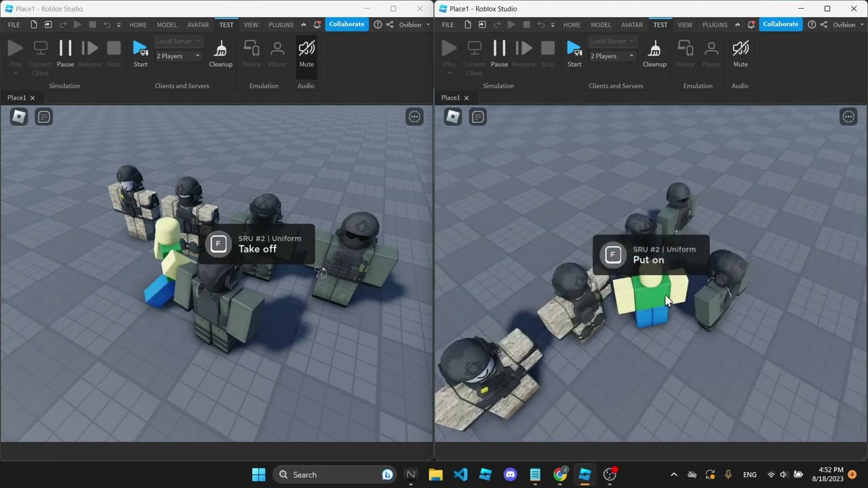Screen dimensions: 868x488
Task: Collapse the ribbon in left window
Action: (x=303, y=25)
